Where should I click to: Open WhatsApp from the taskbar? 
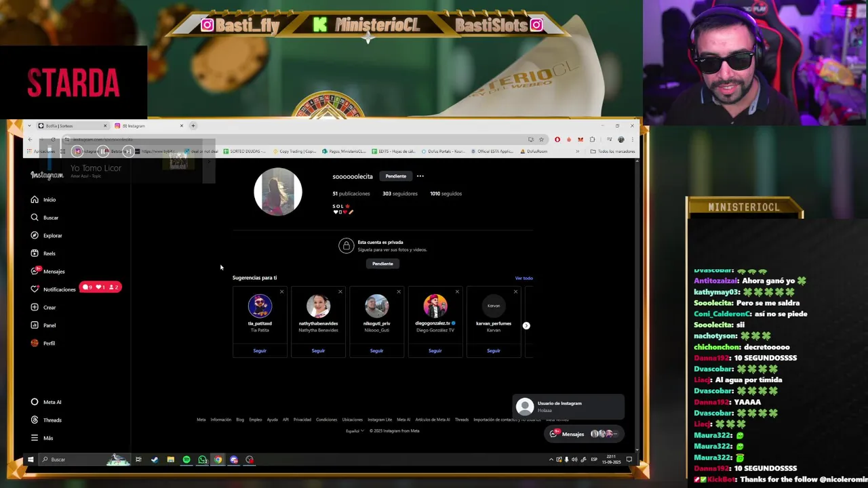[202, 460]
